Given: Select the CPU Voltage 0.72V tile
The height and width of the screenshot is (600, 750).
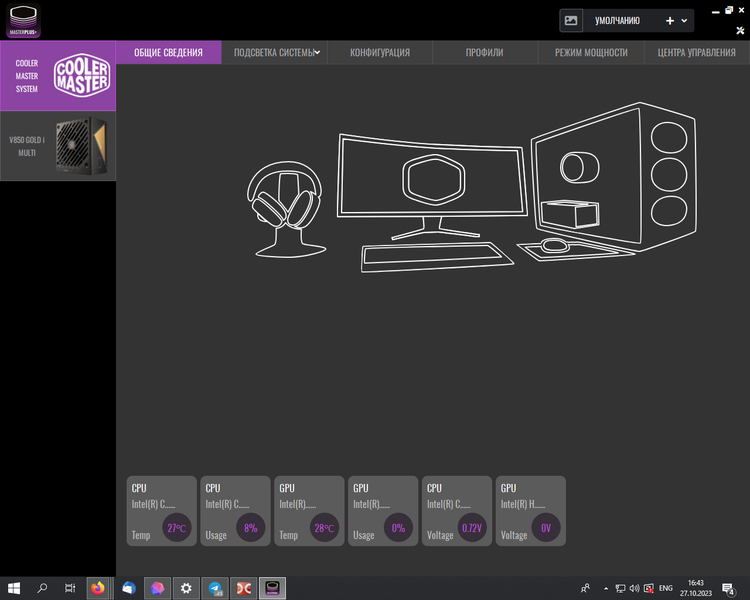Looking at the screenshot, I should (x=457, y=511).
